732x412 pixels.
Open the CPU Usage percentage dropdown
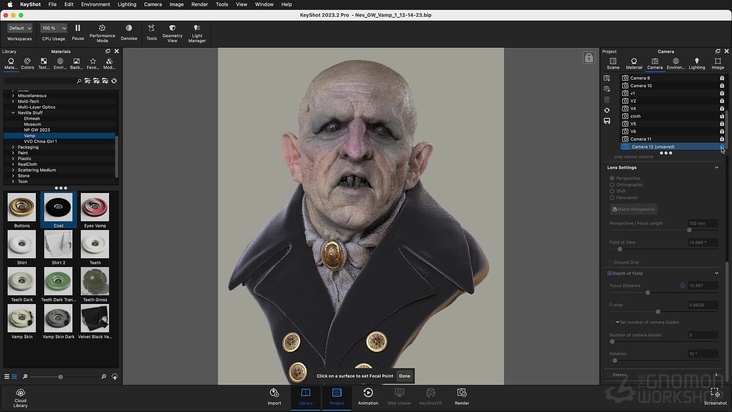coord(54,28)
